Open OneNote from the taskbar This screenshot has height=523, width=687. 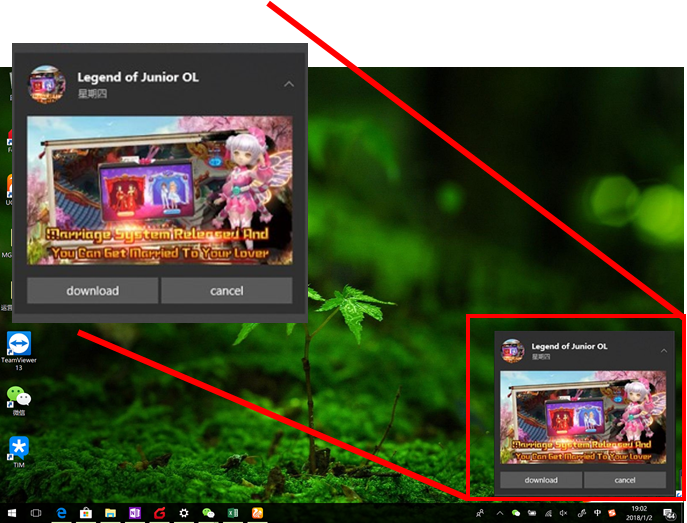pyautogui.click(x=135, y=513)
